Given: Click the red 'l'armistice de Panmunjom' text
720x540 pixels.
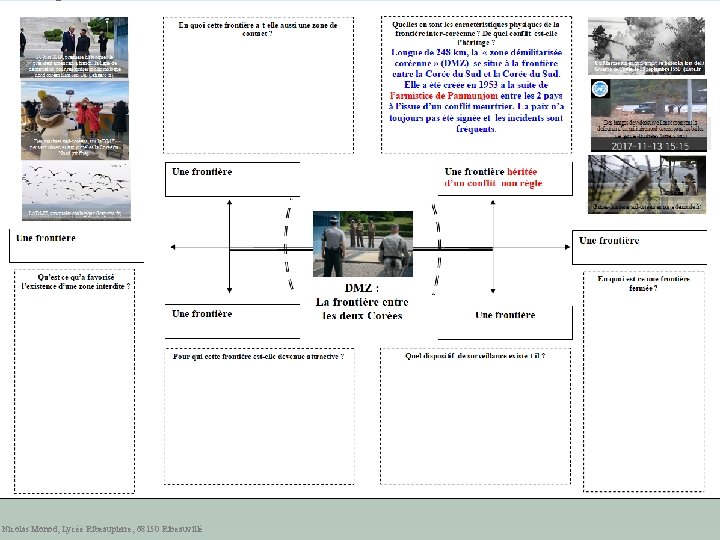Looking at the screenshot, I should (444, 96).
